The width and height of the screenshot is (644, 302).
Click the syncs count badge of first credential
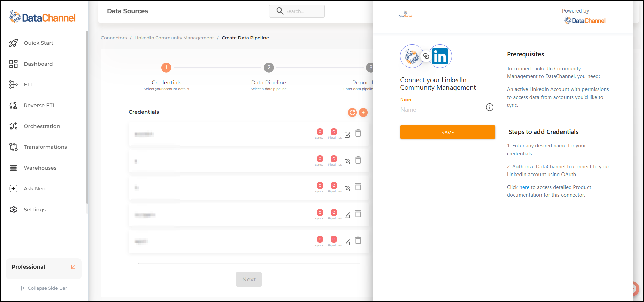320,132
